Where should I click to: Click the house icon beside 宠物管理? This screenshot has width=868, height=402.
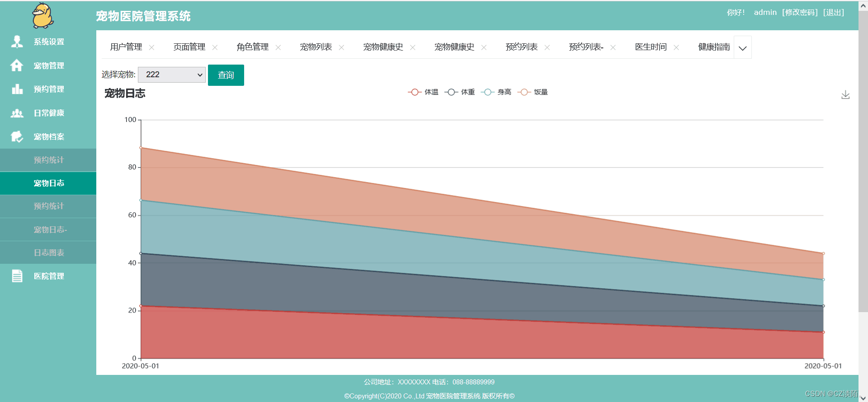(17, 65)
